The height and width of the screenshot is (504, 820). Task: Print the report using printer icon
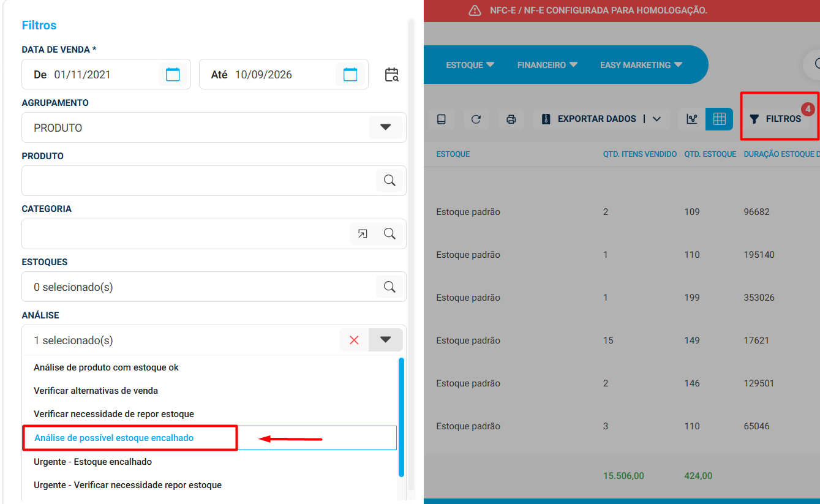[x=511, y=119]
